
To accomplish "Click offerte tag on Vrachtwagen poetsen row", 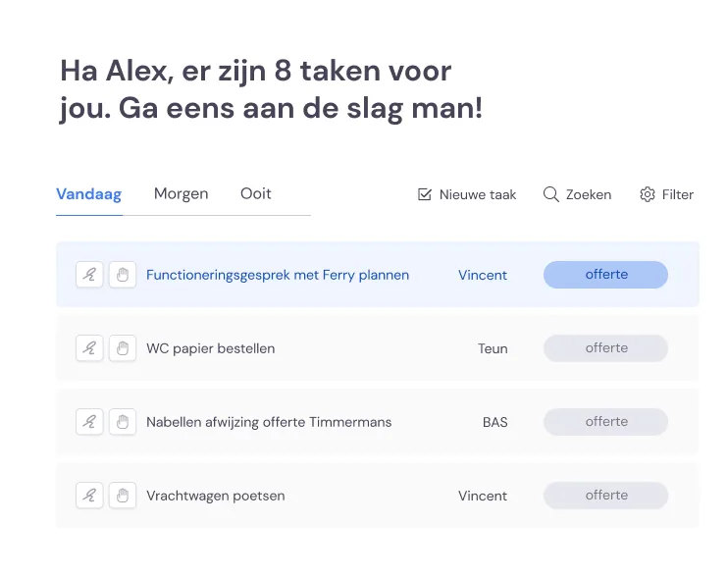I will pyautogui.click(x=606, y=496).
